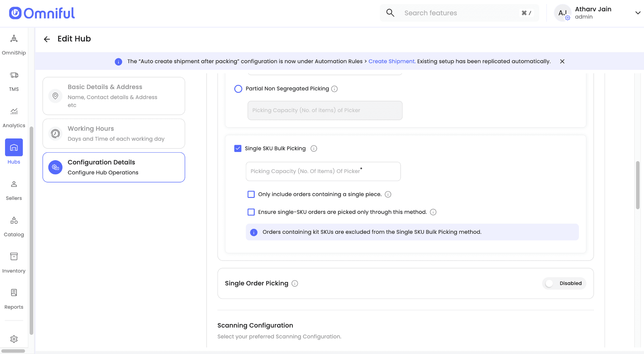
Task: Open OmniShip from the sidebar
Action: click(x=14, y=39)
